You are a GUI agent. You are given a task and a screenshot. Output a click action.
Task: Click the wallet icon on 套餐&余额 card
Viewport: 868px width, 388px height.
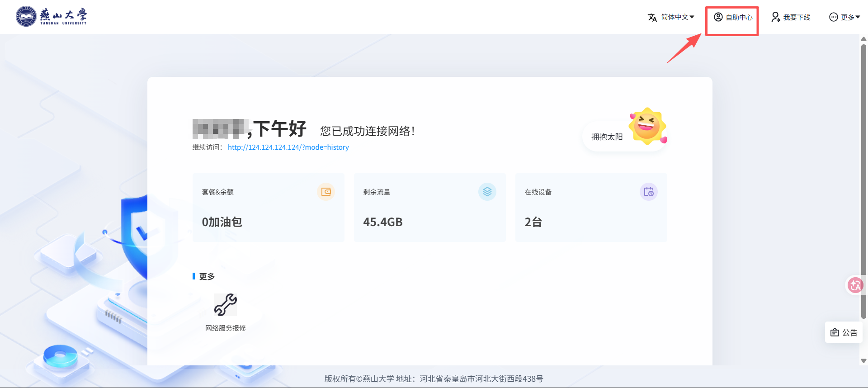coord(325,192)
